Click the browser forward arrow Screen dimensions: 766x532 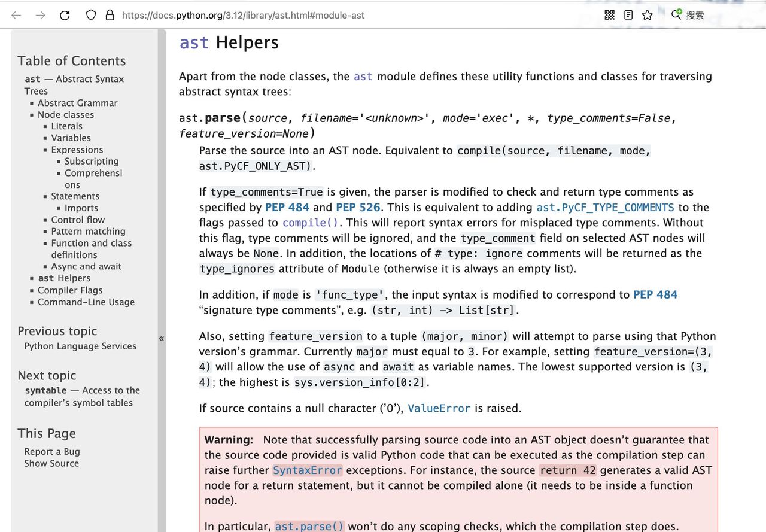pos(40,15)
